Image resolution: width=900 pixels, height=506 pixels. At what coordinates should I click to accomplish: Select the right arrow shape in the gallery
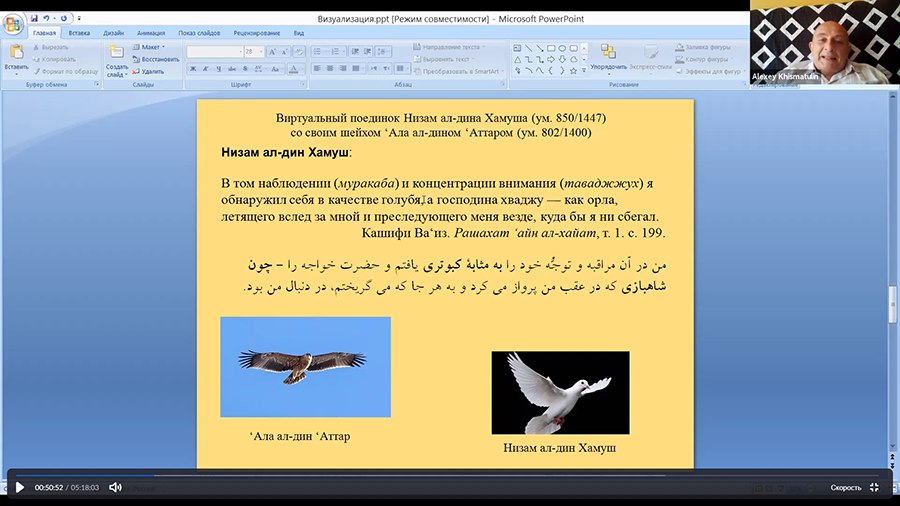coord(551,59)
